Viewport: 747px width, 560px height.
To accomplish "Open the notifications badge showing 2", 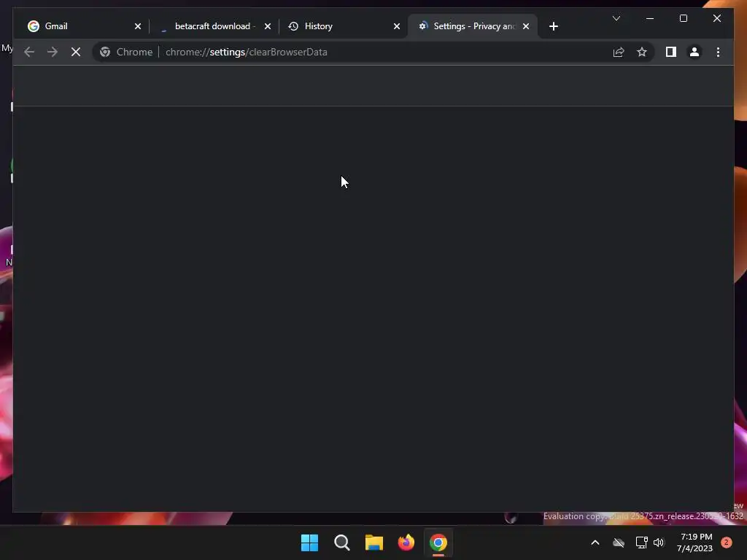I will [x=726, y=542].
